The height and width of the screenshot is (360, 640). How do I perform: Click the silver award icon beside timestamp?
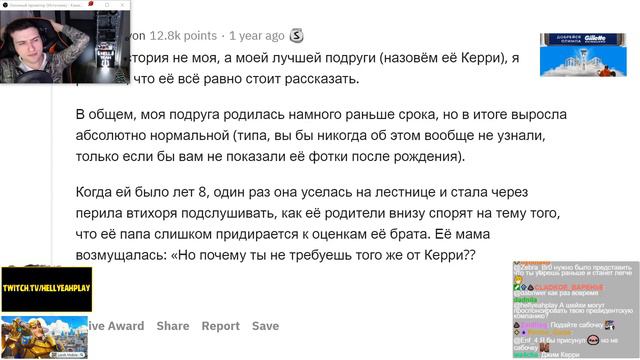tap(296, 36)
